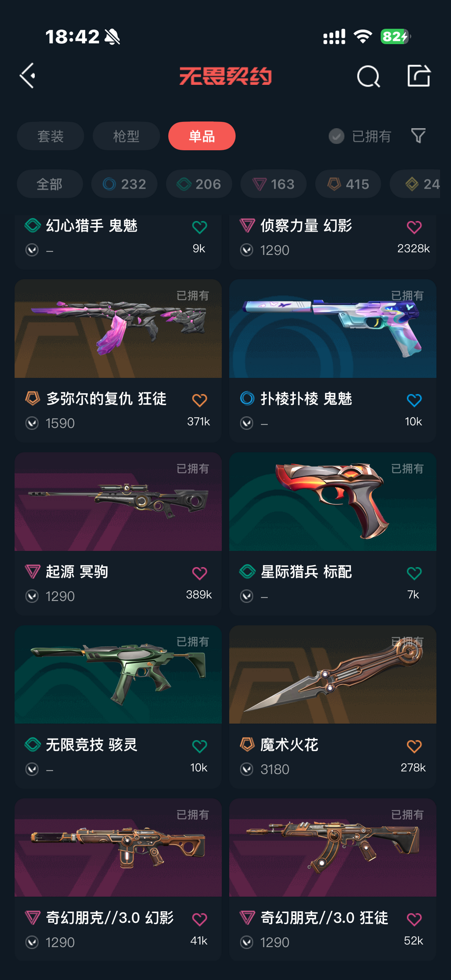This screenshot has width=451, height=980.
Task: Like 星际猎兵 标配 heart icon
Action: (414, 573)
